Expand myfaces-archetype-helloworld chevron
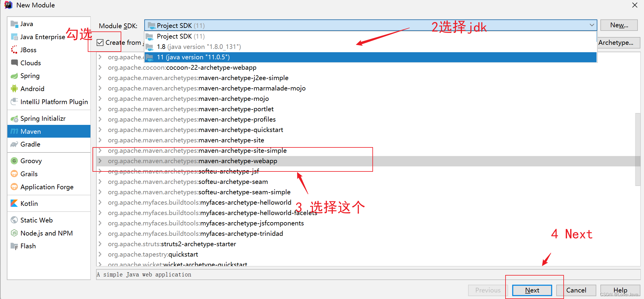This screenshot has width=644, height=299. pyautogui.click(x=100, y=202)
